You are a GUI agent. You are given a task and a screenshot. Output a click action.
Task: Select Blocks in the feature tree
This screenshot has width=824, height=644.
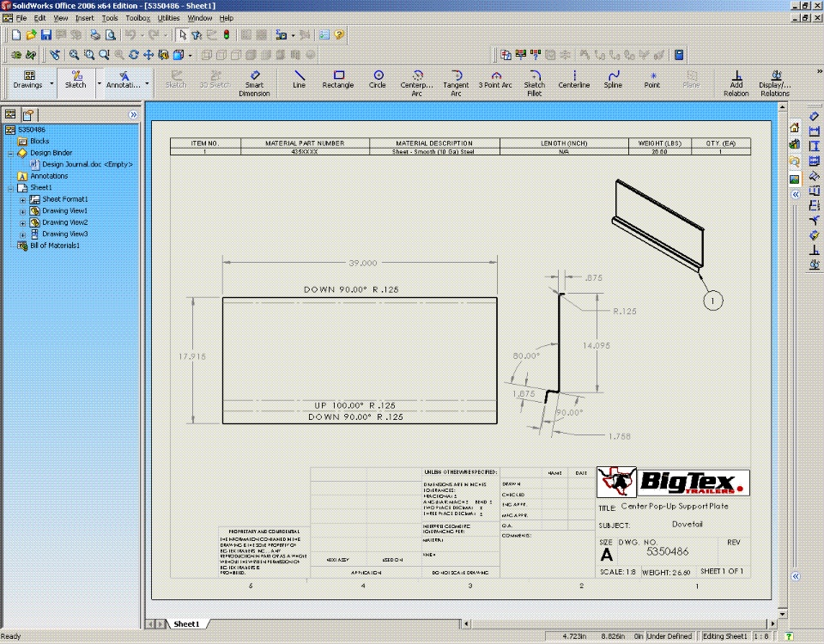[x=39, y=141]
